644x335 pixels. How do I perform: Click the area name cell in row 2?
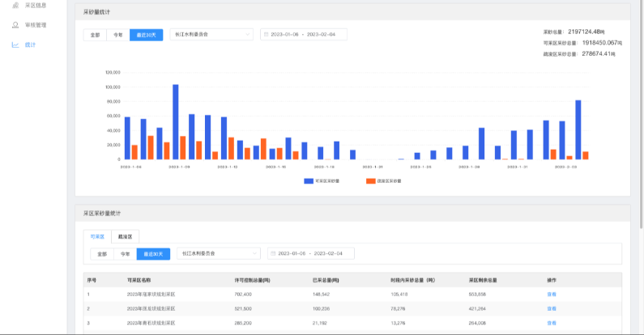151,309
